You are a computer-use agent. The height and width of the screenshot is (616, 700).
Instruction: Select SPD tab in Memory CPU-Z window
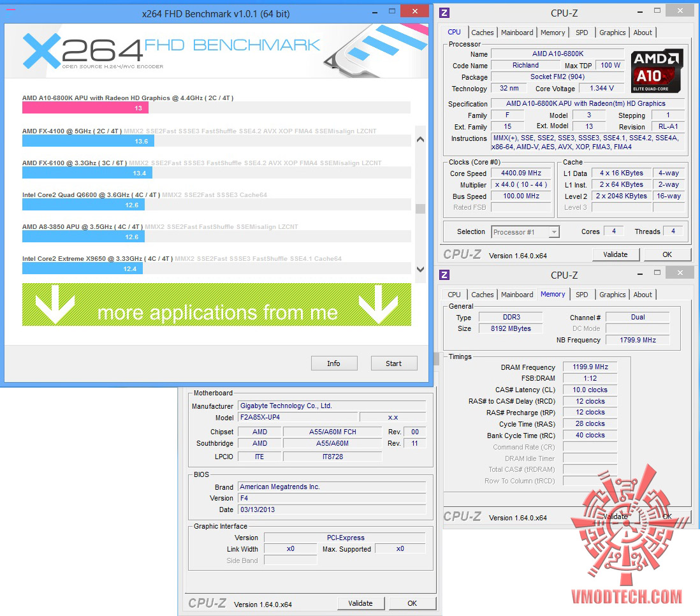point(581,295)
